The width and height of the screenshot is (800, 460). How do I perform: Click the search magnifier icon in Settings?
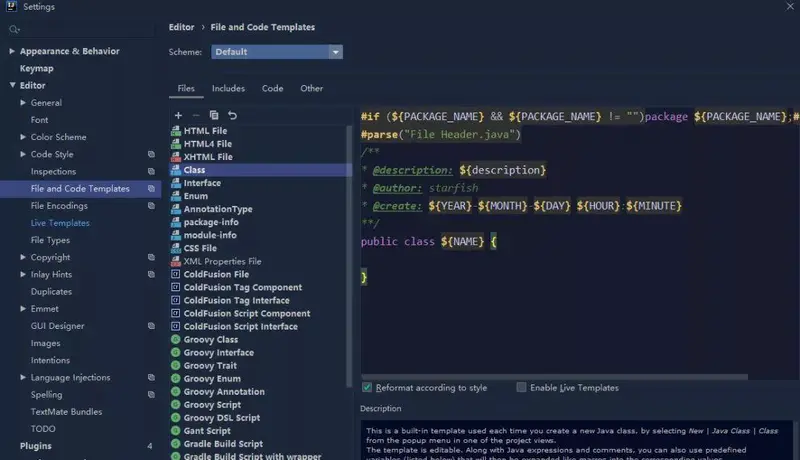pyautogui.click(x=14, y=30)
